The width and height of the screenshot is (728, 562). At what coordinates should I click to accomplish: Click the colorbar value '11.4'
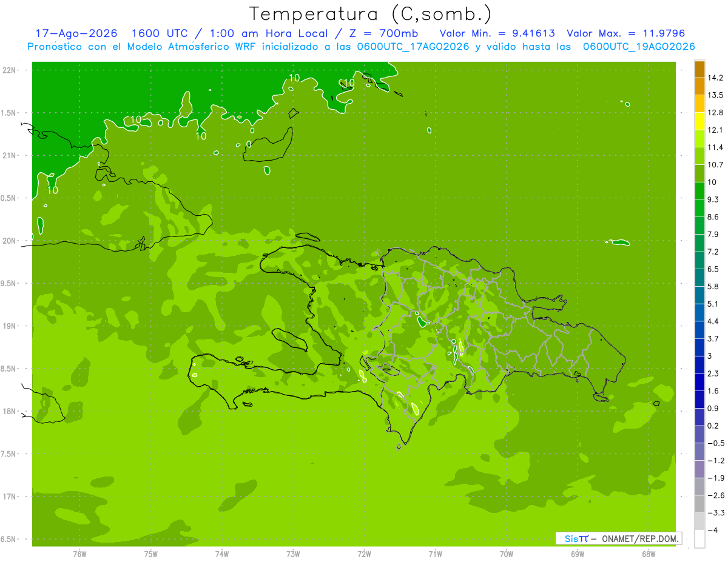pos(715,147)
